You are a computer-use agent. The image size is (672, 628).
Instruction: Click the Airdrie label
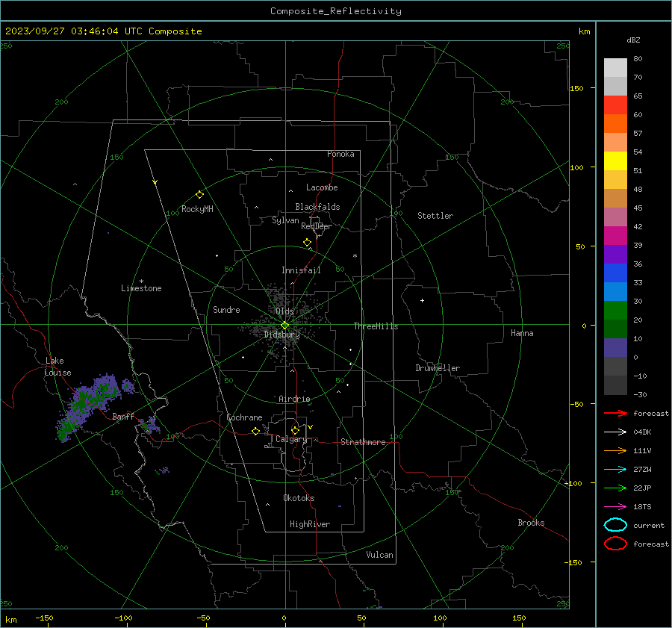tap(294, 399)
